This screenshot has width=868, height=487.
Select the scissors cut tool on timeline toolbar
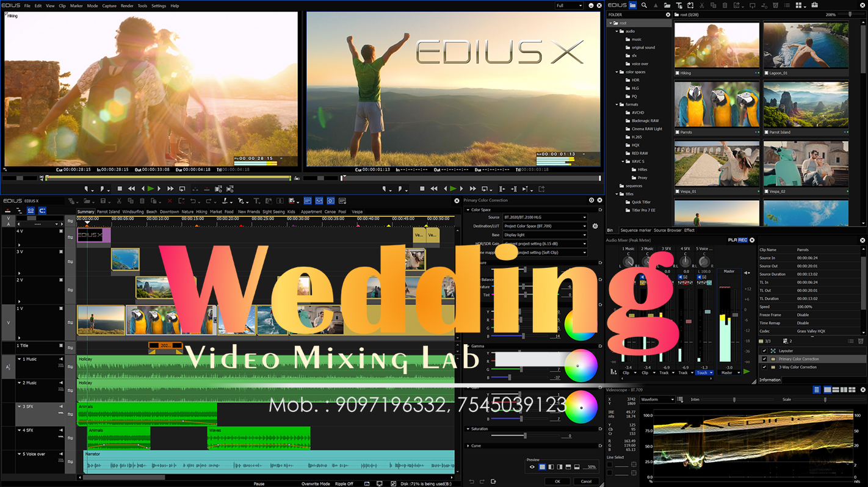point(118,201)
